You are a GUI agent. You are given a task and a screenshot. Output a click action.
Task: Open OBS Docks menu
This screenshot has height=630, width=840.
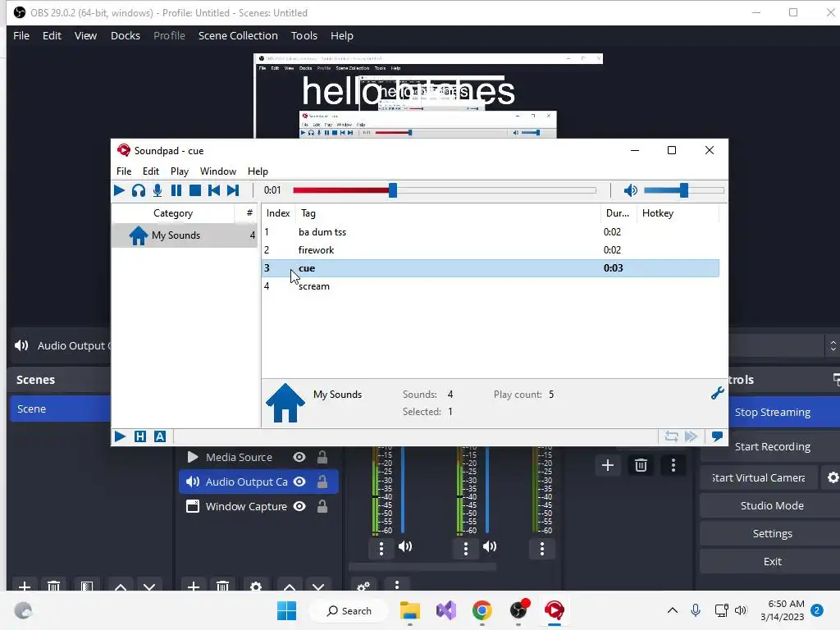pyautogui.click(x=126, y=36)
